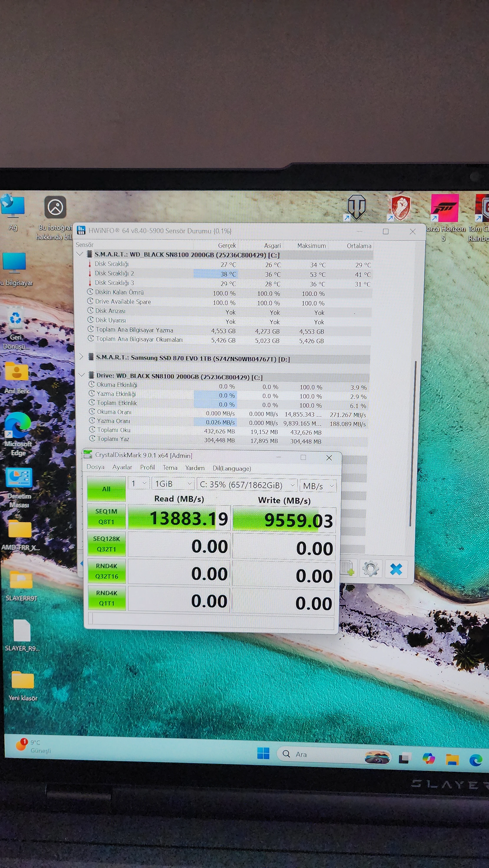Open the Ayarlar menu in CrystalDiskMark
489x868 pixels.
coord(122,467)
